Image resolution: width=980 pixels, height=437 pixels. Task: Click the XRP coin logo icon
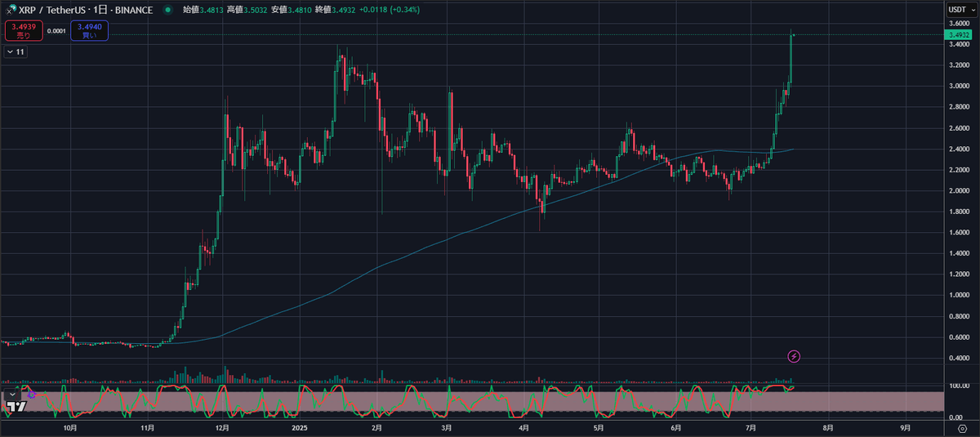pos(9,11)
